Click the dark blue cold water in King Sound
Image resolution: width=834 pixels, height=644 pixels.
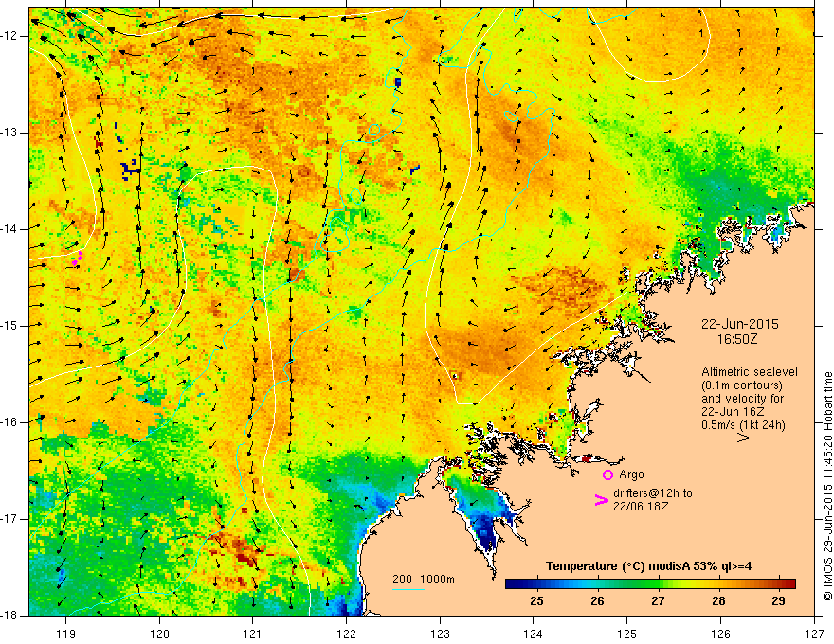click(x=486, y=533)
